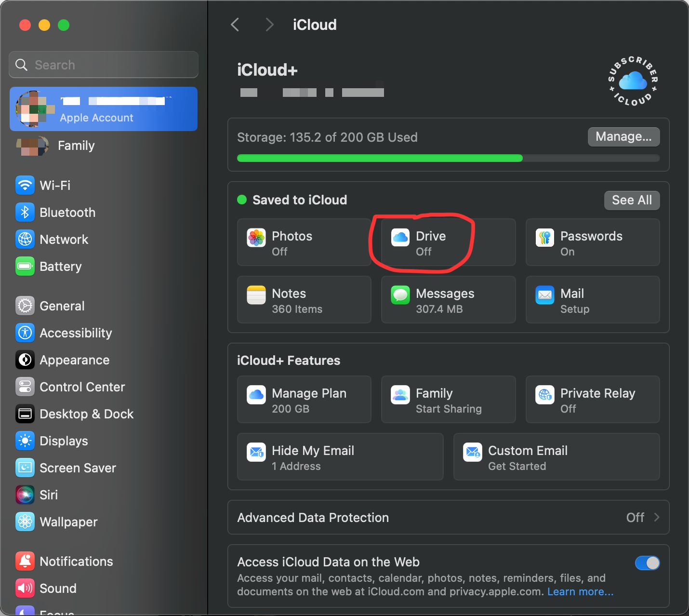Select the Appearance icon
689x616 pixels.
[25, 360]
